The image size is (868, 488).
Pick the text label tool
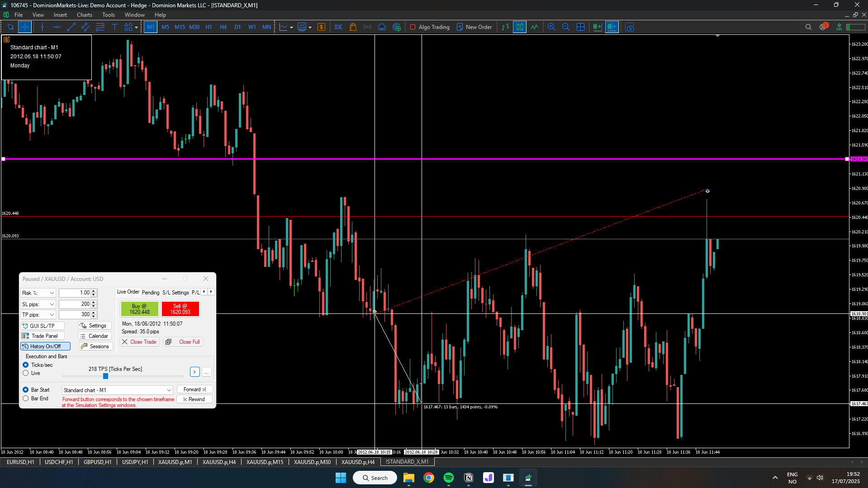click(114, 27)
